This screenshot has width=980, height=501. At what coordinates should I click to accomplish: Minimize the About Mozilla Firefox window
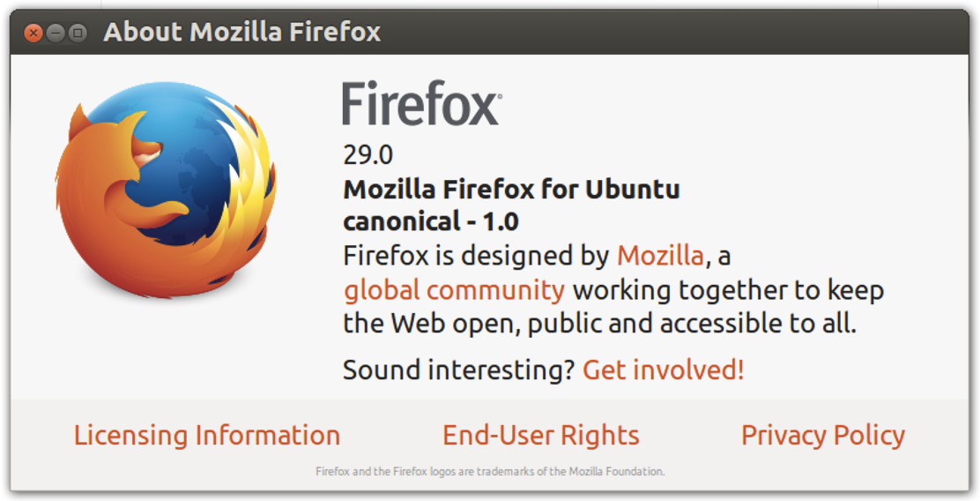[x=56, y=33]
